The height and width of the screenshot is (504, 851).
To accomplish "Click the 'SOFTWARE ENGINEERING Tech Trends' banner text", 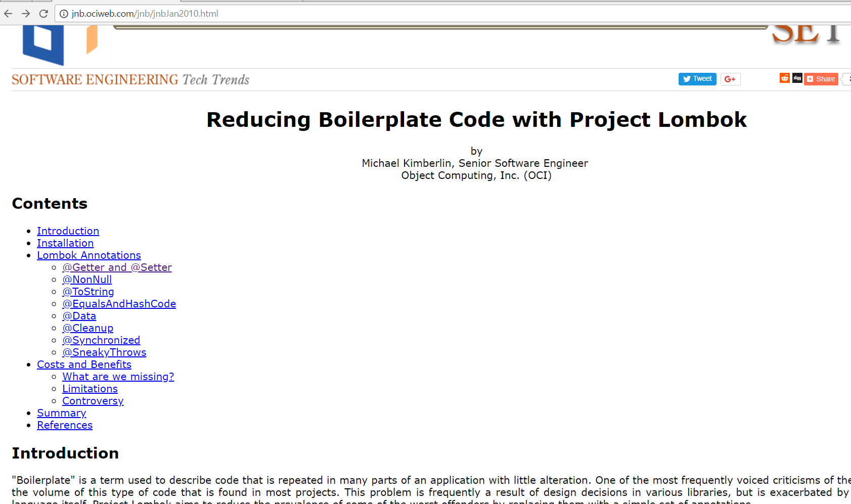I will click(x=130, y=79).
